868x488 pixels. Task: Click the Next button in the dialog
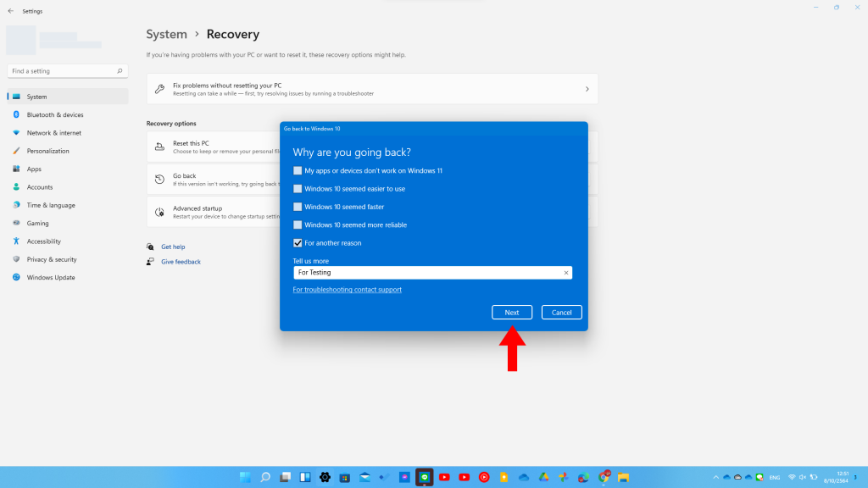511,312
